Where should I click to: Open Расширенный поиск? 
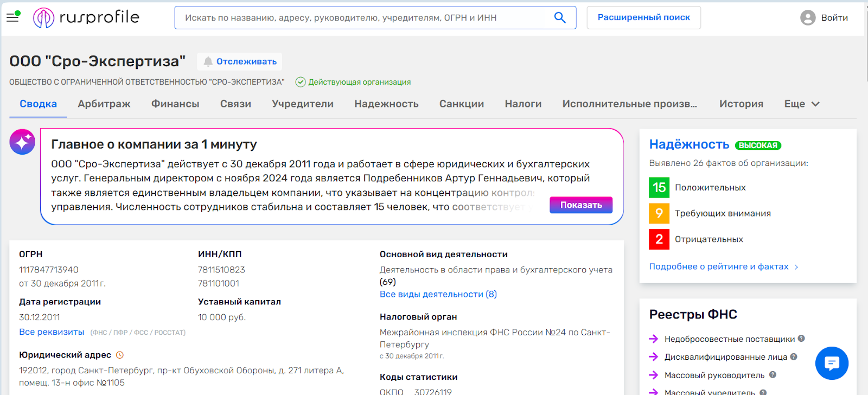pos(643,17)
